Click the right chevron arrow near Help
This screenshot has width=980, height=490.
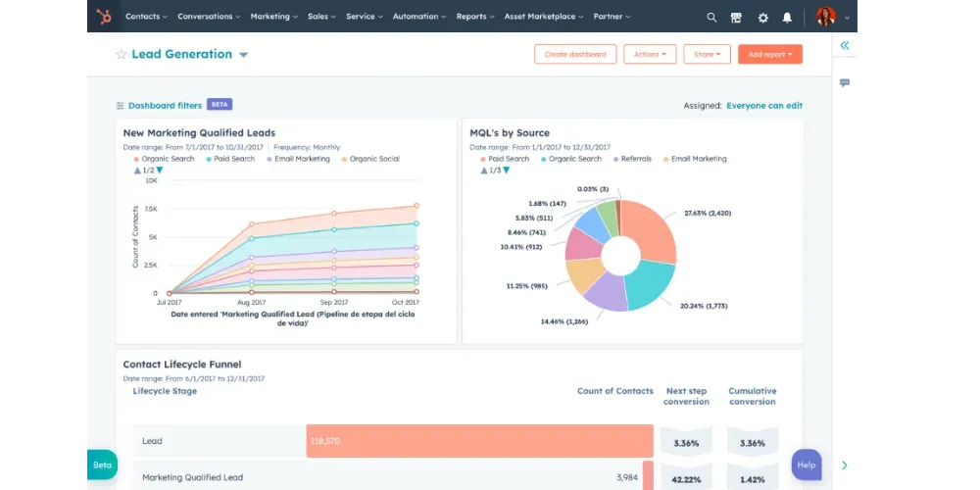[845, 465]
